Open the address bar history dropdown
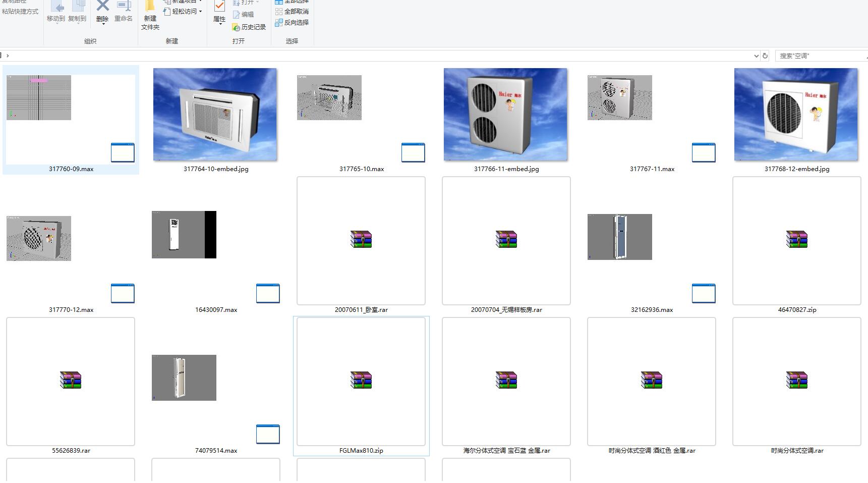This screenshot has width=868, height=483. (756, 56)
